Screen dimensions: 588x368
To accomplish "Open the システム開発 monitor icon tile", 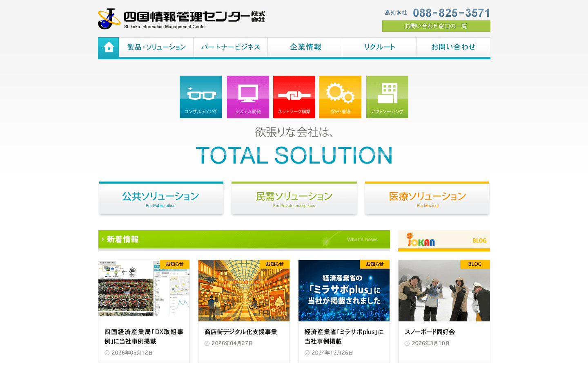I will click(x=248, y=97).
